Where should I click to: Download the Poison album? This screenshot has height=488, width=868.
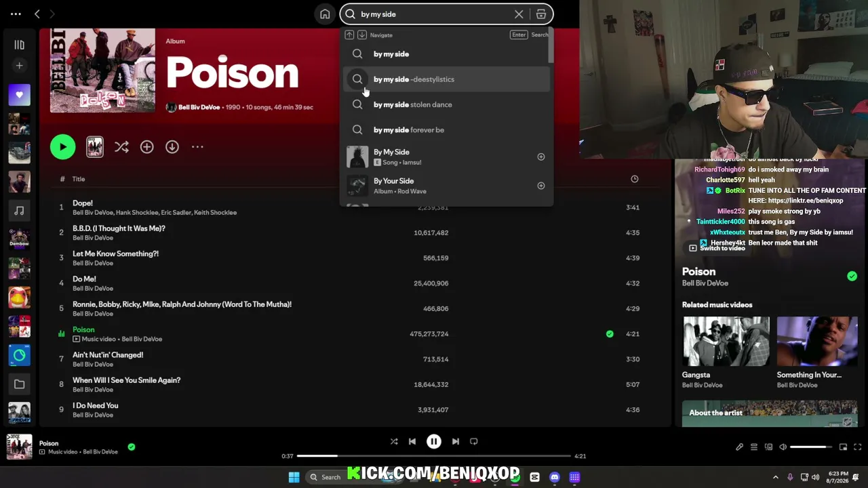tap(172, 147)
